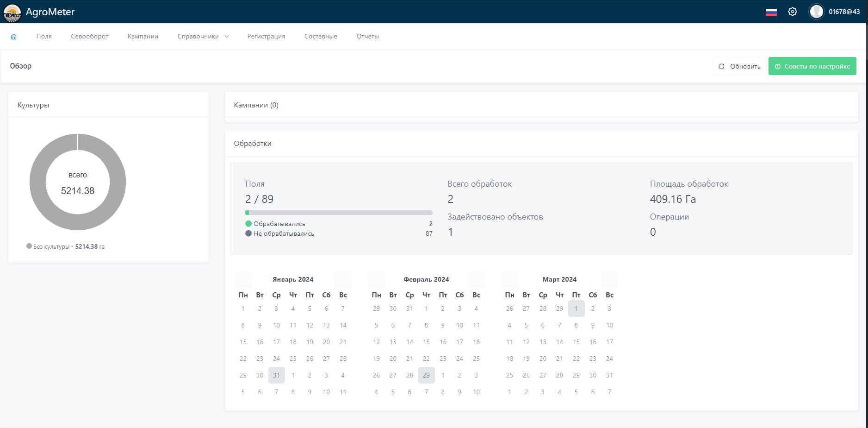Switch language via Russian flag icon
This screenshot has width=868, height=428.
pyautogui.click(x=771, y=12)
